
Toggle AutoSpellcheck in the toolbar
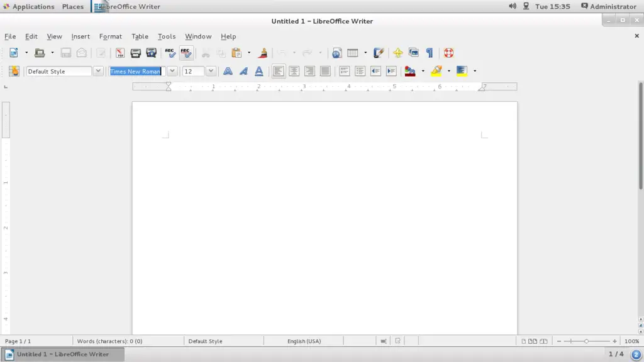coord(186,53)
